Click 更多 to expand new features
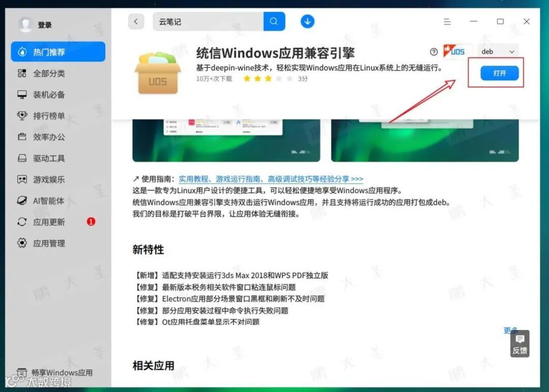The width and height of the screenshot is (549, 392). click(510, 329)
